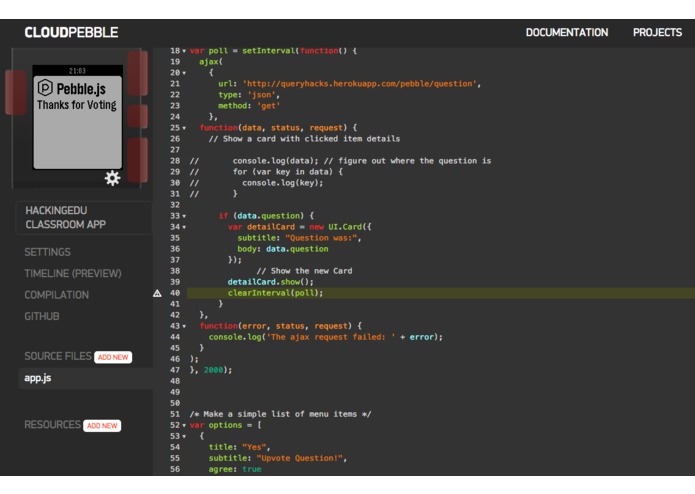Click the Source Files heading
This screenshot has height=494, width=695.
point(58,356)
